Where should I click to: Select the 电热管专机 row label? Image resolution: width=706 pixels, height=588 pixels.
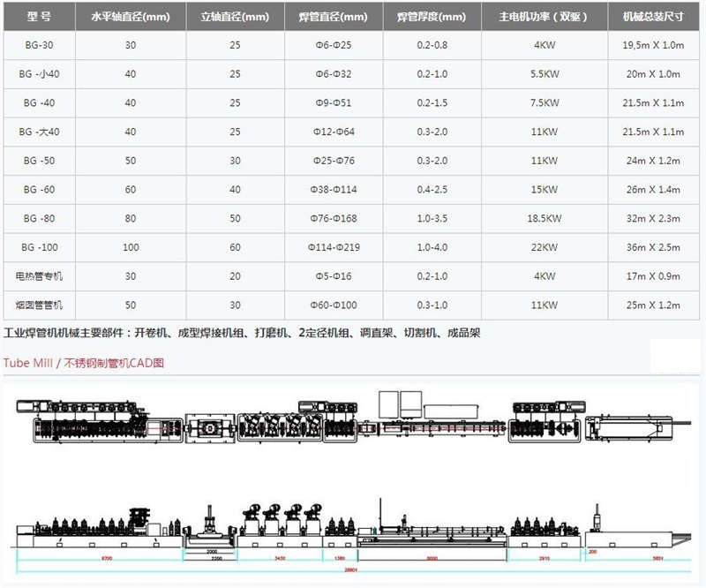pos(39,276)
